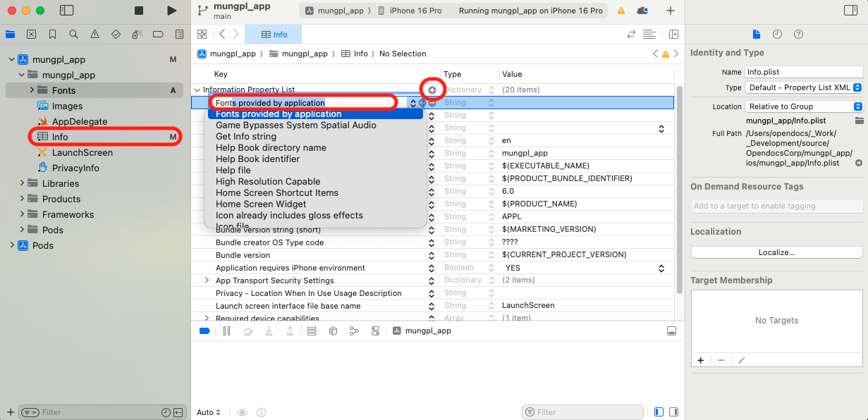Stop the running mungpl_app build
The image size is (868, 420).
[139, 11]
